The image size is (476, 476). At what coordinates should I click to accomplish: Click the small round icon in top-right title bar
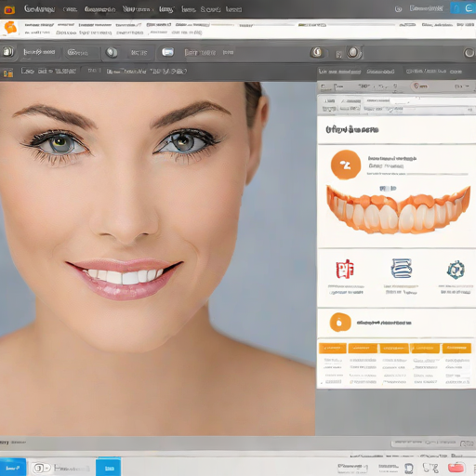(398, 9)
